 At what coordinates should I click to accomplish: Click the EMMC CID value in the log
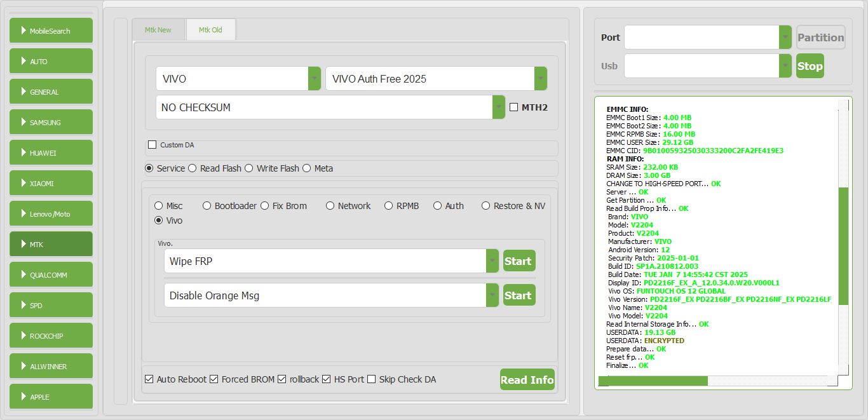tap(713, 151)
